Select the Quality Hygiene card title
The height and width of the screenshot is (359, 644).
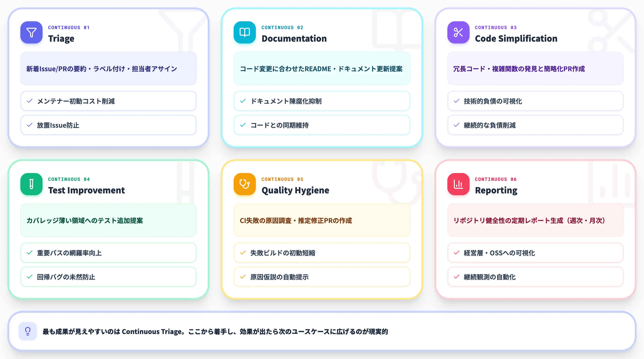[x=295, y=190]
